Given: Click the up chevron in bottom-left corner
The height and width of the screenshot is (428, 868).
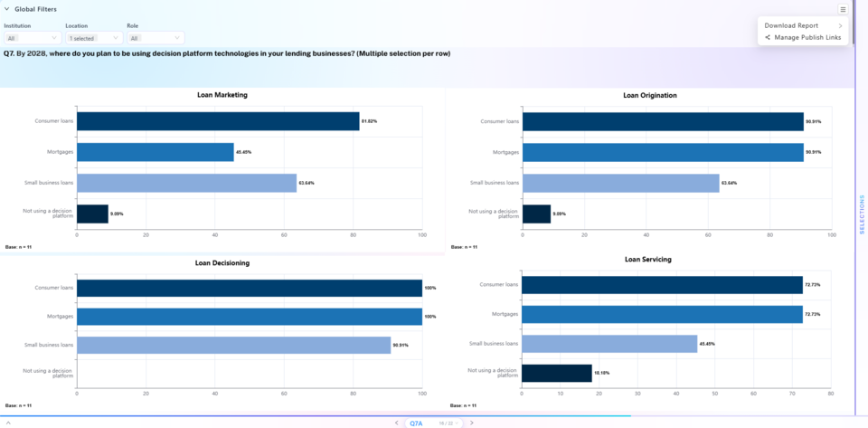Looking at the screenshot, I should (x=8, y=423).
